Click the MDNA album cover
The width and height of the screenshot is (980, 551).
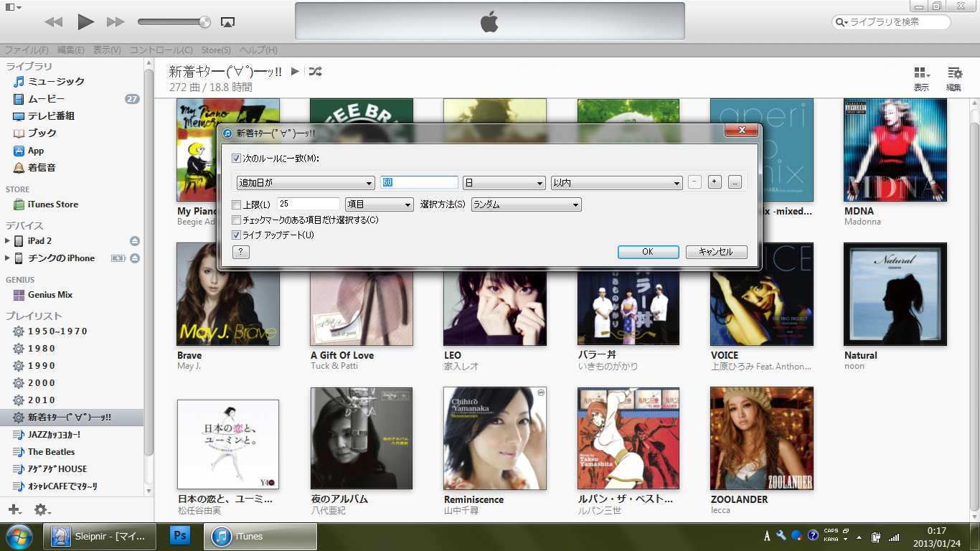(x=895, y=150)
